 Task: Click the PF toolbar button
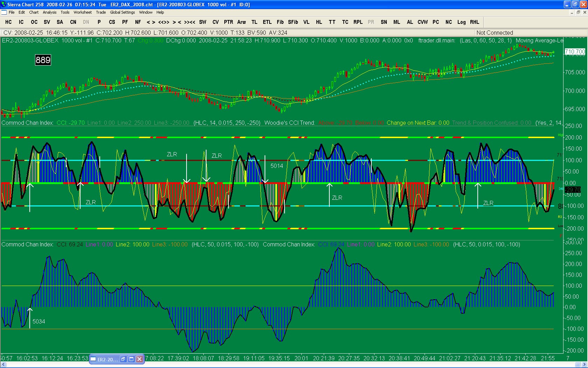click(x=125, y=22)
